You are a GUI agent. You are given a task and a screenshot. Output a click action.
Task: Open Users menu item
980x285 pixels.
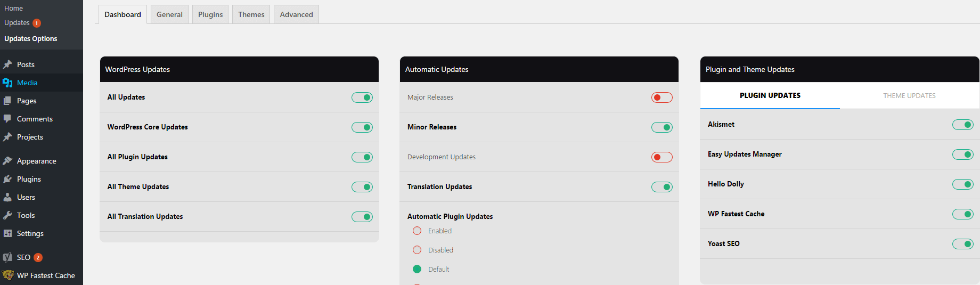click(x=42, y=197)
